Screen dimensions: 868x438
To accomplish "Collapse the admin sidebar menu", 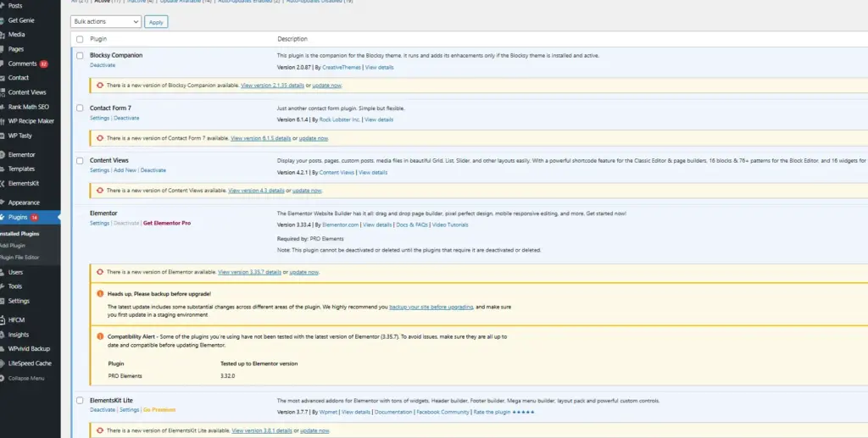I will tap(24, 378).
